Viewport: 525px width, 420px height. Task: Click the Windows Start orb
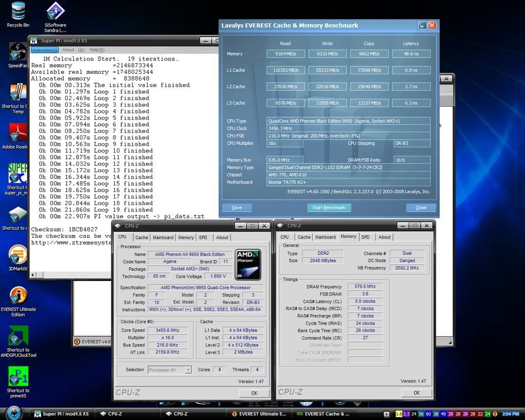point(13,414)
